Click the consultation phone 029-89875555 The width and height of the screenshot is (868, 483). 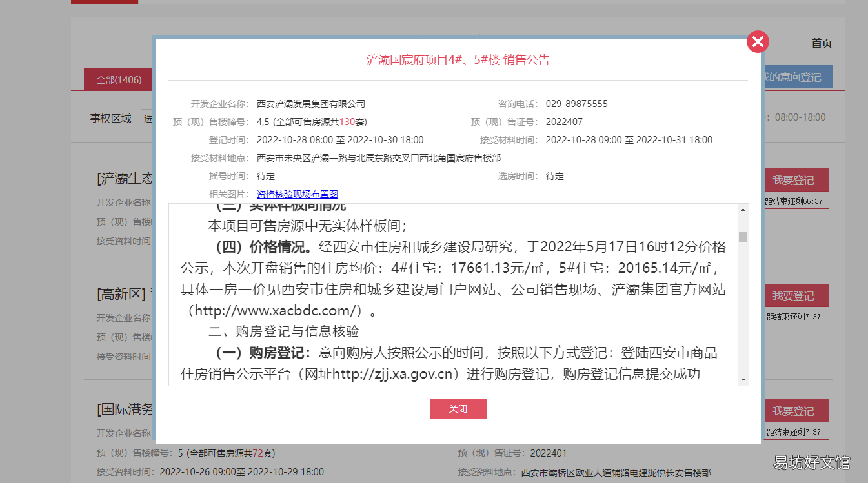tap(577, 104)
